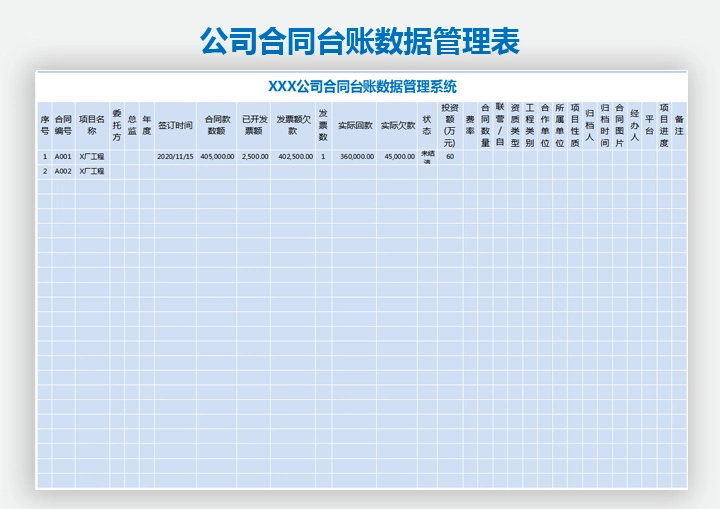Select the date cell 2020/11/15
The image size is (720, 509).
coord(175,157)
